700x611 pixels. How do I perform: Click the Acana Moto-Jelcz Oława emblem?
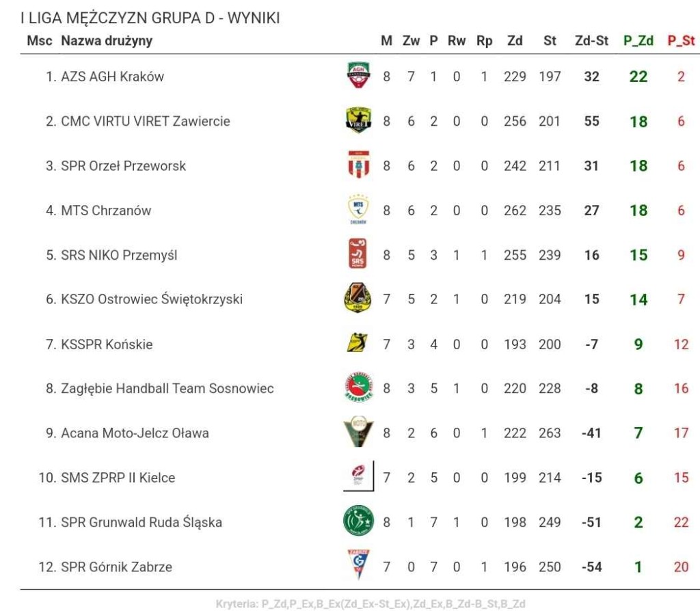(358, 432)
